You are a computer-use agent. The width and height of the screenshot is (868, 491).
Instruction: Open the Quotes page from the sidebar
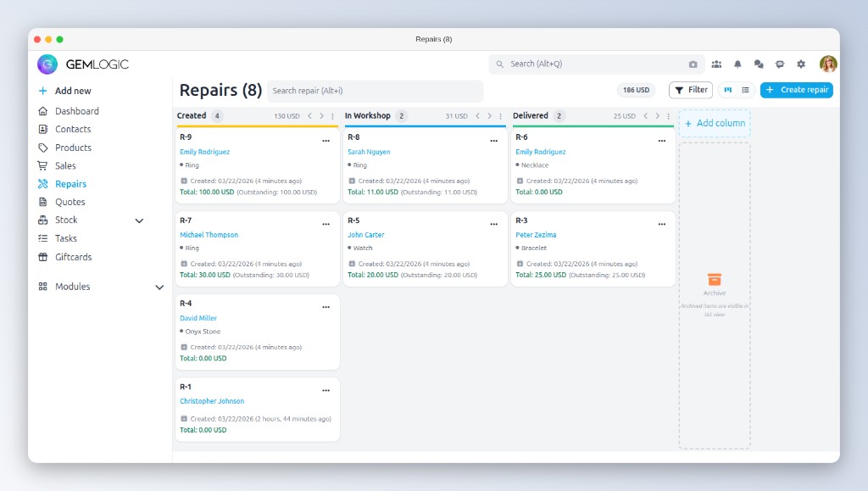pyautogui.click(x=70, y=202)
